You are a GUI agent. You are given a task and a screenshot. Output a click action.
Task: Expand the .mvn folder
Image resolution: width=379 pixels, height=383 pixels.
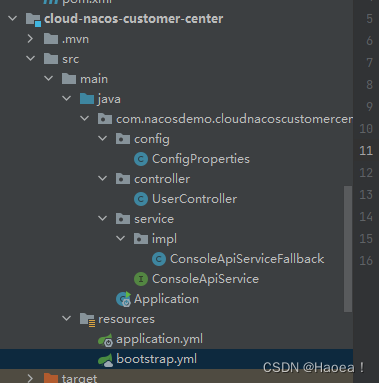coord(30,39)
